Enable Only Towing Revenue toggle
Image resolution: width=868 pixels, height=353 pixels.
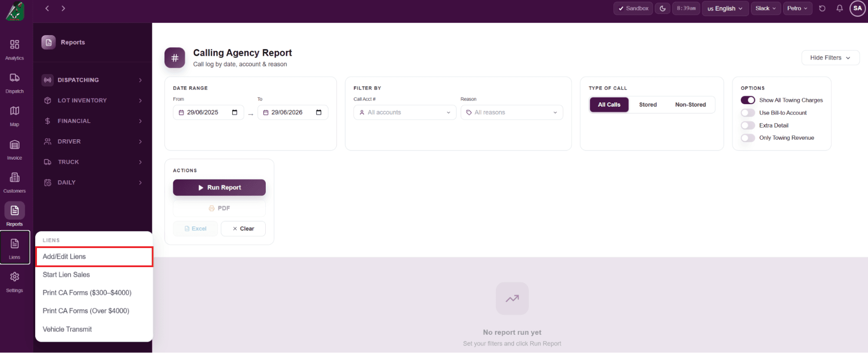[748, 138]
